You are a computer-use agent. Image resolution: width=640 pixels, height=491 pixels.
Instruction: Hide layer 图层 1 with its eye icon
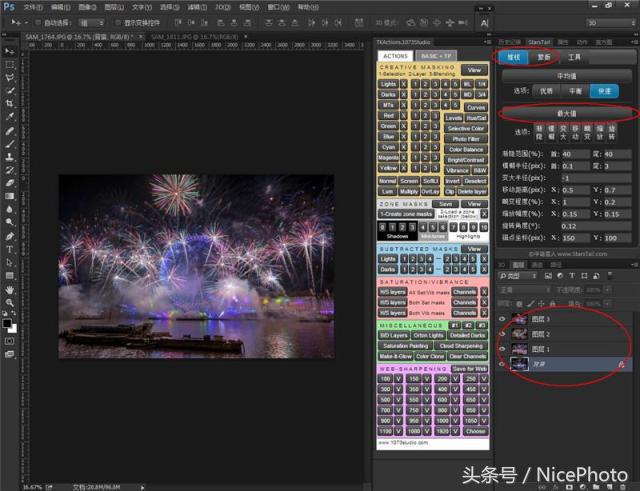[502, 349]
